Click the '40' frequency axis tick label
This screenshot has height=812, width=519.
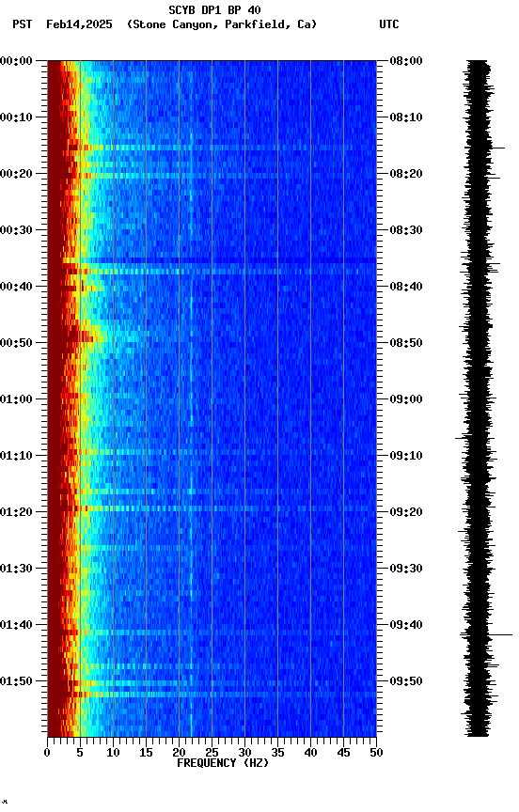311,753
